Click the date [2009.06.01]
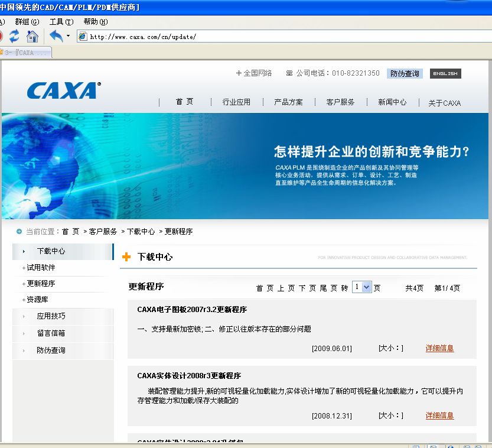Image resolution: width=492 pixels, height=448 pixels. click(332, 349)
